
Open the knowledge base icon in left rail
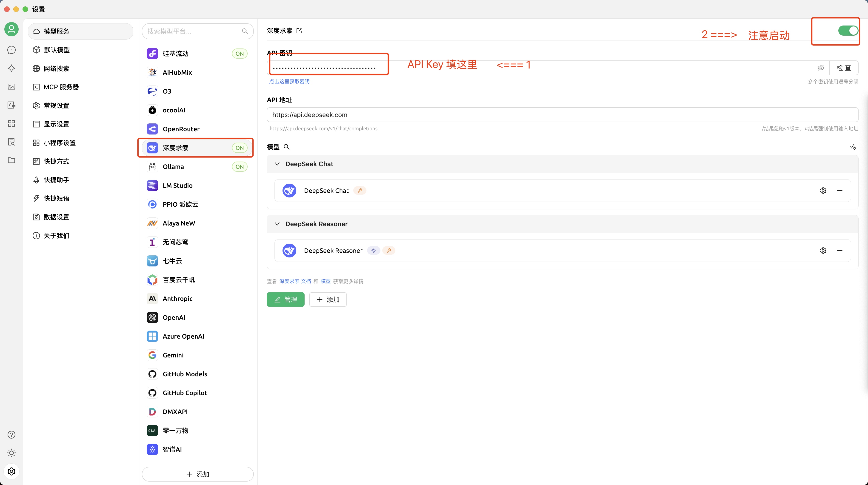tap(11, 142)
